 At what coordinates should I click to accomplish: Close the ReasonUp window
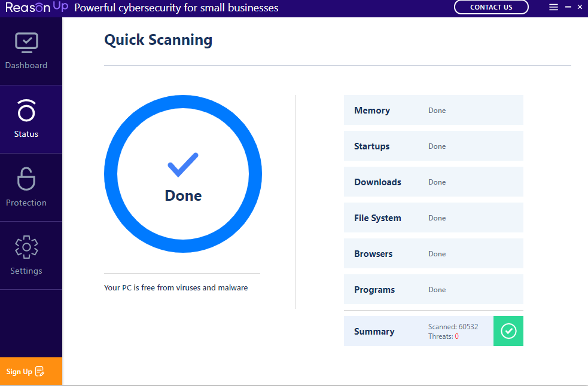[x=580, y=7]
